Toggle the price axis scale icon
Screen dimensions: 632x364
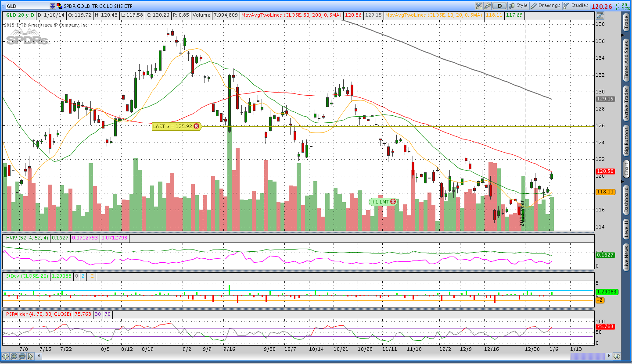pos(600,16)
